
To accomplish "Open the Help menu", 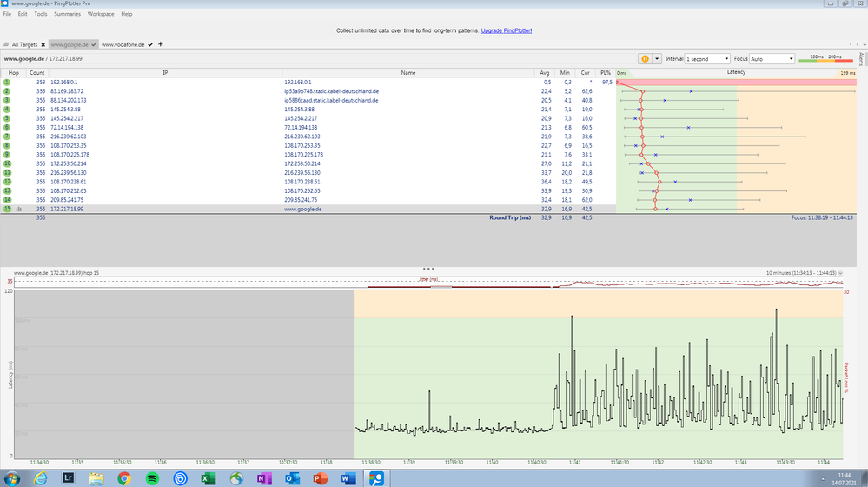I will coord(127,14).
